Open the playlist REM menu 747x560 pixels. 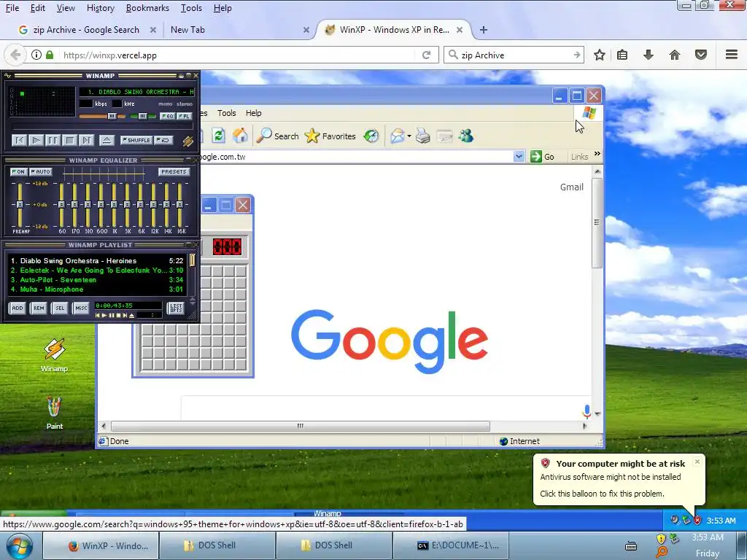point(39,308)
